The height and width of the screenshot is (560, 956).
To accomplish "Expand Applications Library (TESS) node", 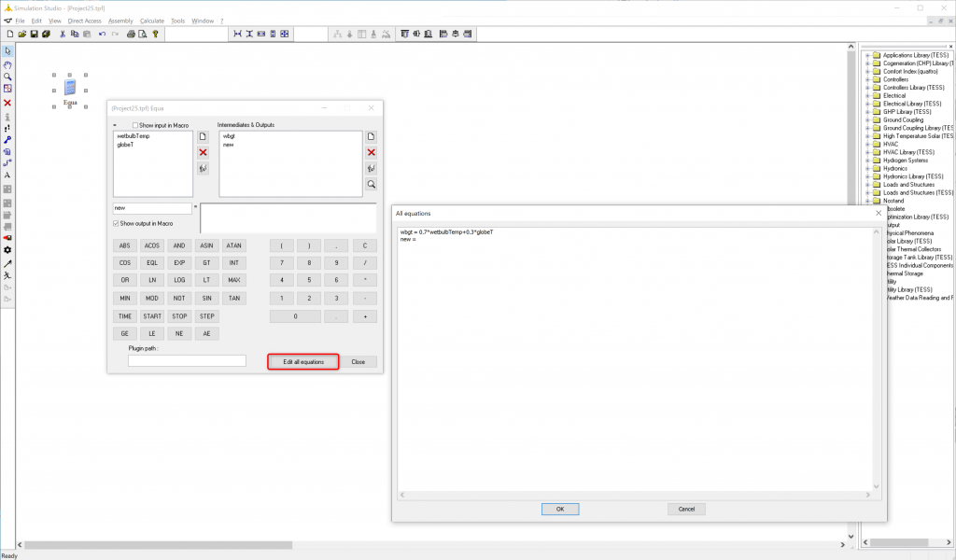I will click(867, 55).
